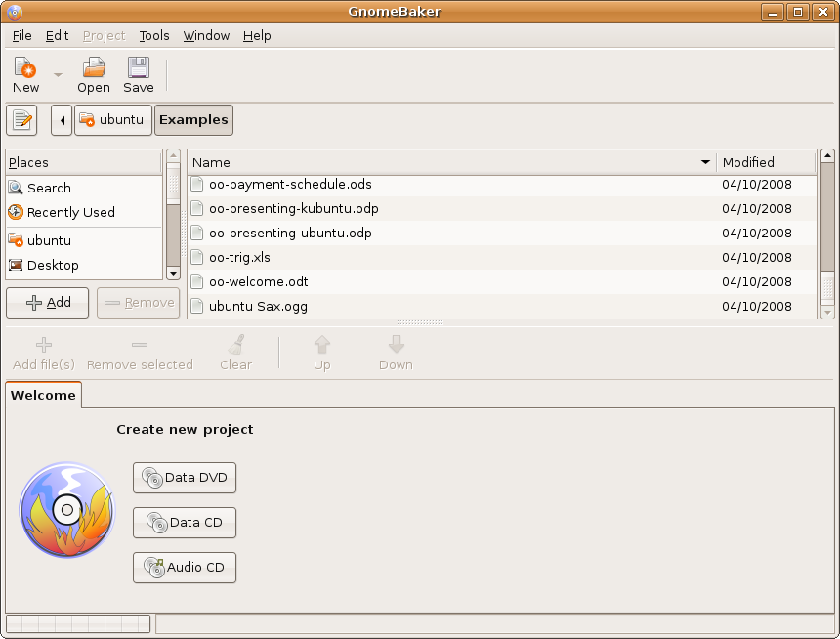Image resolution: width=840 pixels, height=639 pixels.
Task: Select Recently Used in Places
Action: tap(70, 212)
